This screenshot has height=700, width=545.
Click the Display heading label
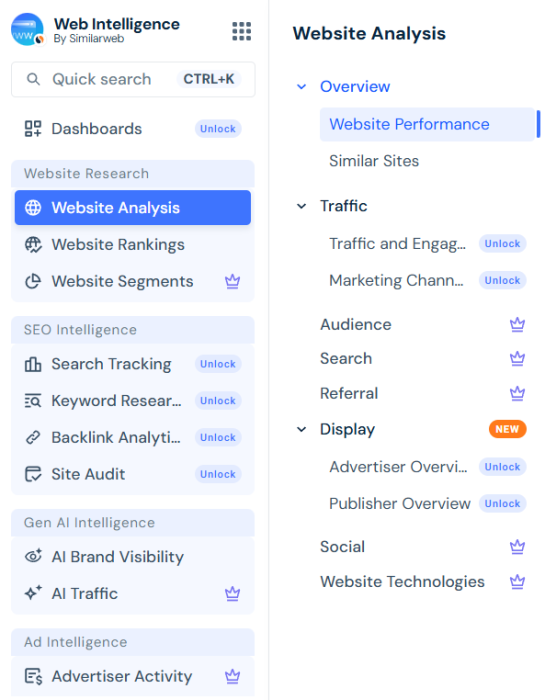347,429
